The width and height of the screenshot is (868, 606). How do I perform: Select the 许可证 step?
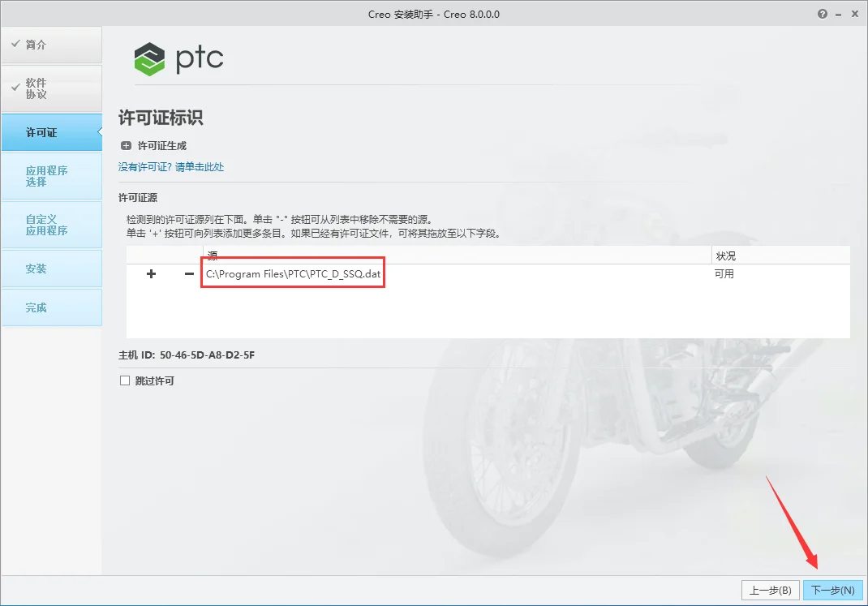(x=51, y=132)
